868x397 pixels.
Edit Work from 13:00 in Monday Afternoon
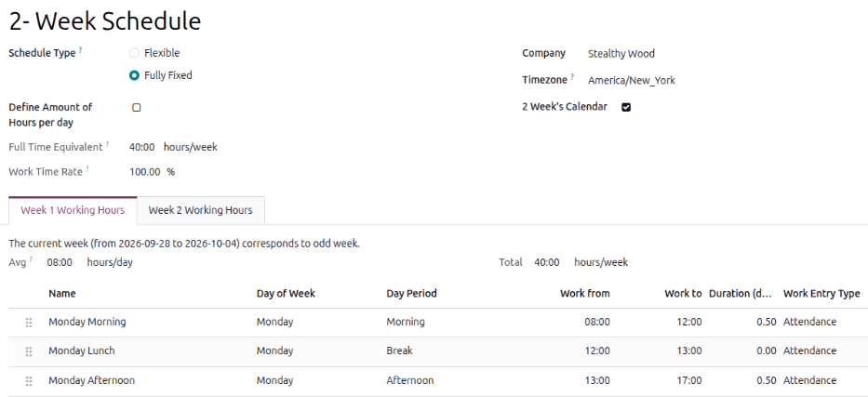point(597,380)
